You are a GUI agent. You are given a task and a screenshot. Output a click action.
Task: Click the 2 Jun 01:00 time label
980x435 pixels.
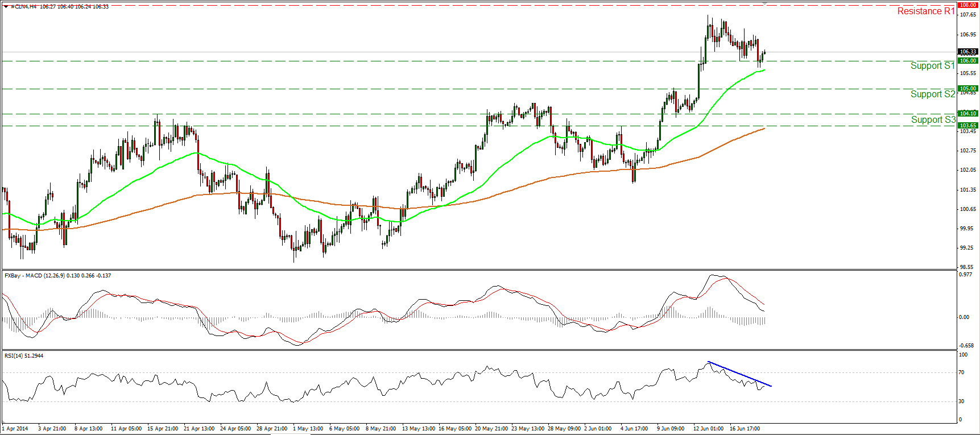598,429
